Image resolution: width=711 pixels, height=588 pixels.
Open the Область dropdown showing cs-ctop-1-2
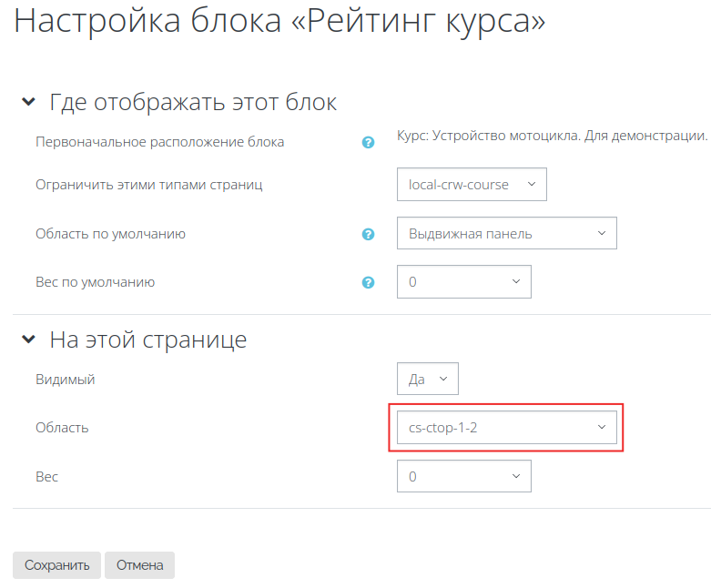click(x=506, y=427)
